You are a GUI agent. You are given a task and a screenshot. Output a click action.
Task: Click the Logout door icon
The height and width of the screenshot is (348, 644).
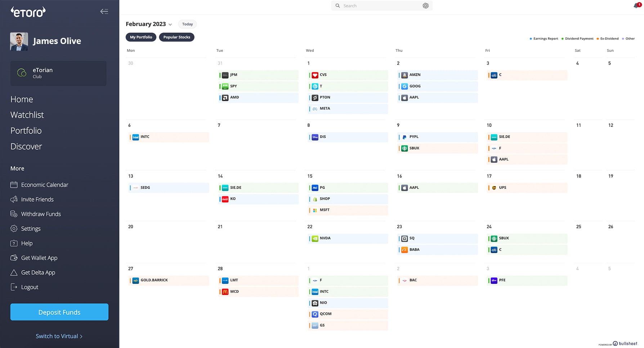pyautogui.click(x=14, y=287)
